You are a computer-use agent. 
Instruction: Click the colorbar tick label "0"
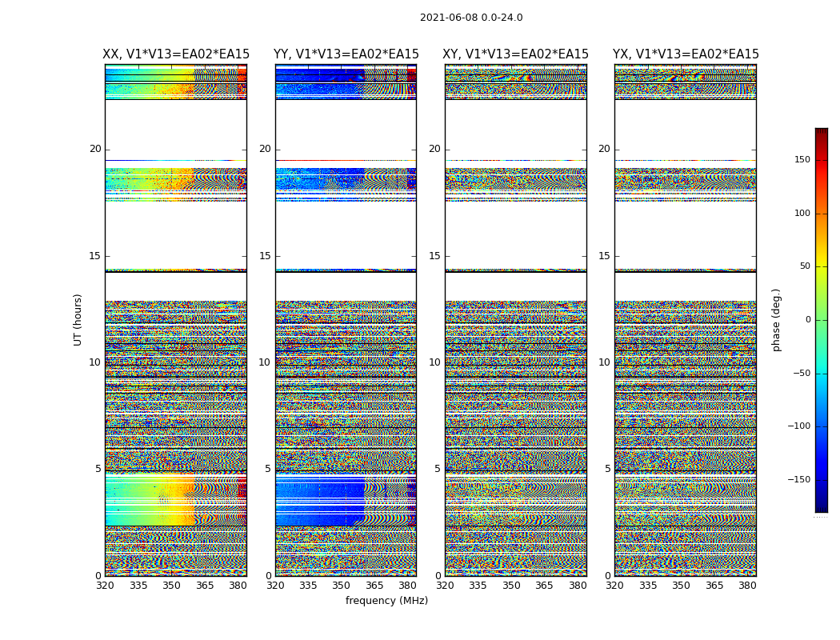808,320
